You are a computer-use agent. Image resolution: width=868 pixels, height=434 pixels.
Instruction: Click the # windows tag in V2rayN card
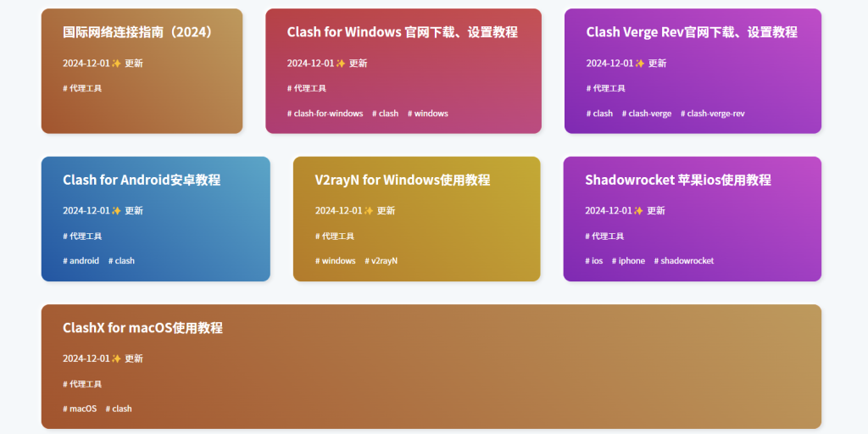click(336, 261)
